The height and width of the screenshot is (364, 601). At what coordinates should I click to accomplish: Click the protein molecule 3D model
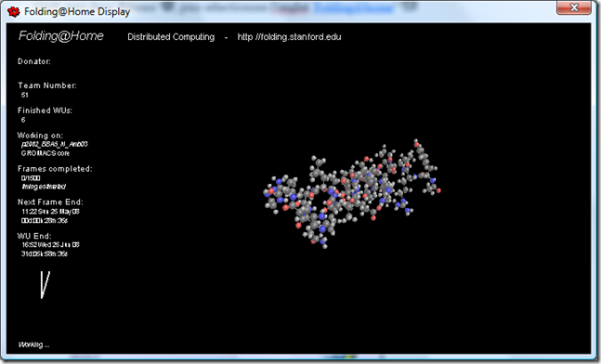(x=351, y=194)
